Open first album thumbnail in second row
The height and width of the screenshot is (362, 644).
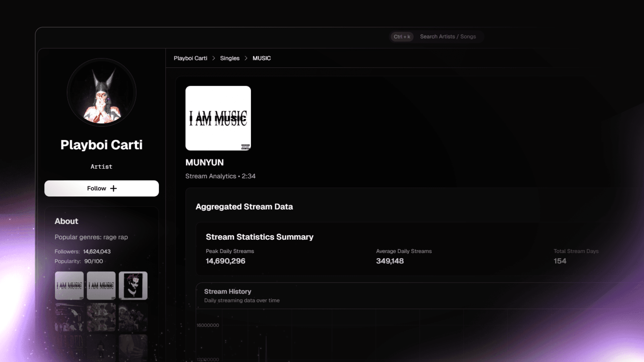69,317
